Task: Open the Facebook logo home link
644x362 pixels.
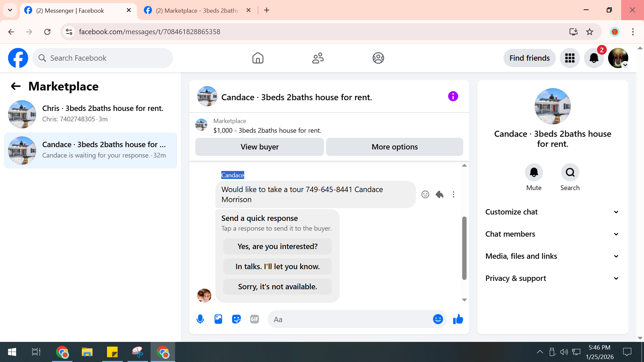Action: (x=18, y=58)
